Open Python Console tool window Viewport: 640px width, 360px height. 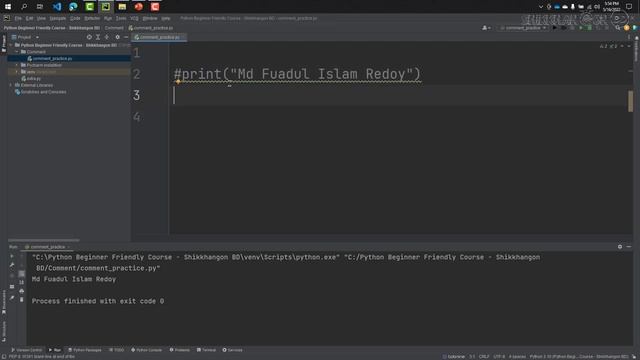tap(147, 350)
